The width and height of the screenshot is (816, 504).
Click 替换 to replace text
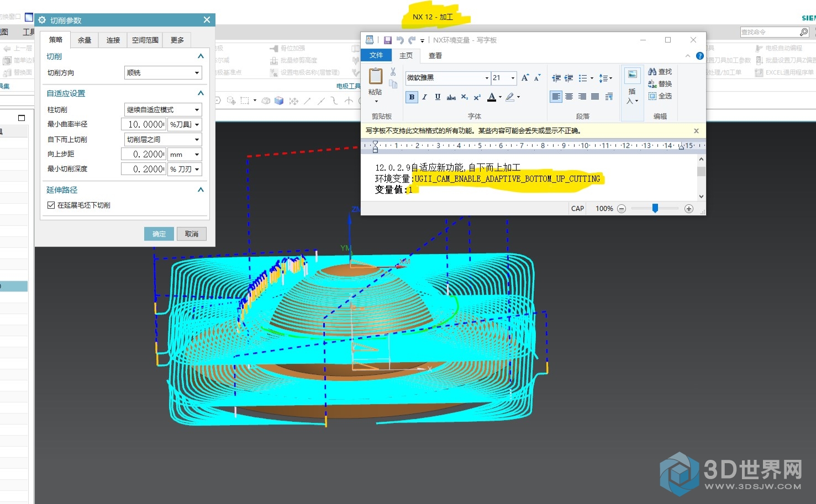(x=660, y=84)
